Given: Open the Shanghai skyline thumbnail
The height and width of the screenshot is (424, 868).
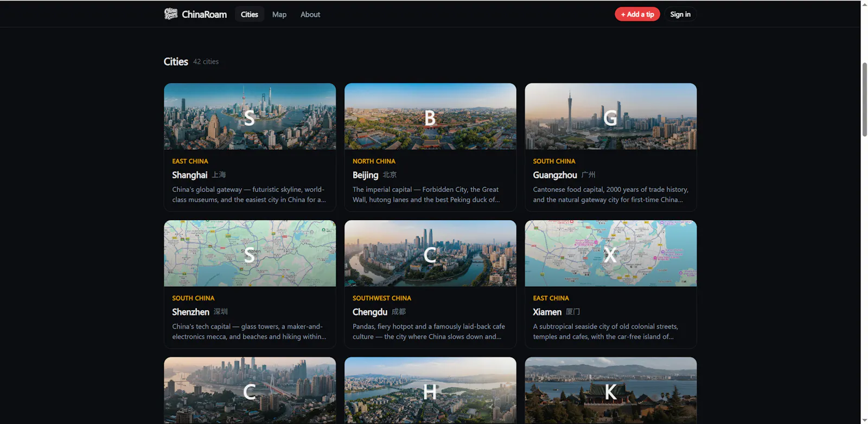Looking at the screenshot, I should pyautogui.click(x=250, y=117).
